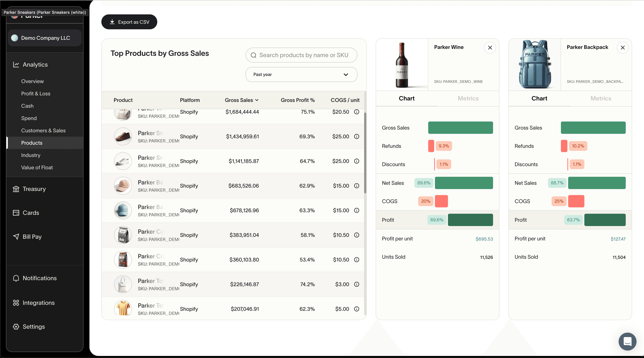
Task: Click info icon beside $10.50 on the $383,951.04 row
Action: (x=357, y=235)
